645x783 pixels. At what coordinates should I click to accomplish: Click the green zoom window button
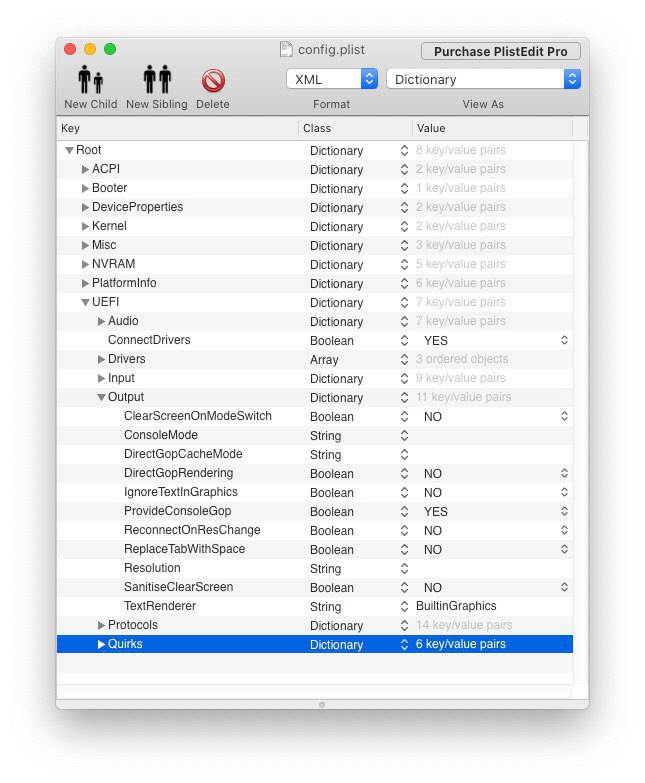(110, 49)
